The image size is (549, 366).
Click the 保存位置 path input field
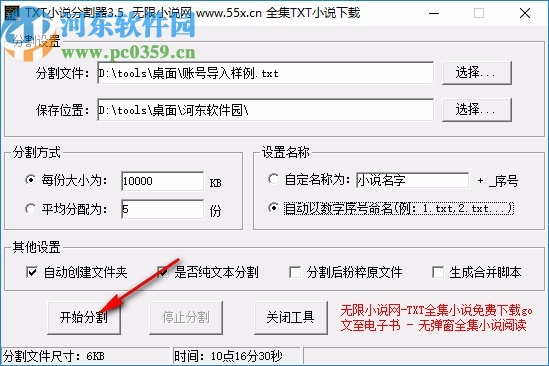coord(265,110)
